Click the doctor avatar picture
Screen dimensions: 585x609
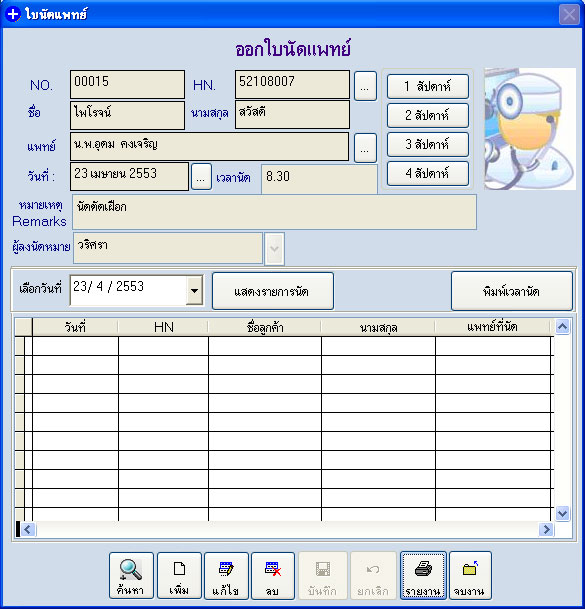(530, 129)
